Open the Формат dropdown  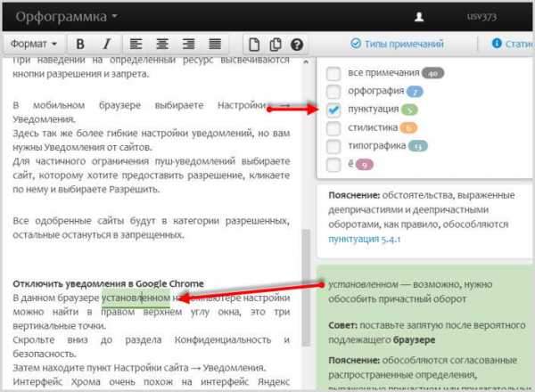point(34,44)
